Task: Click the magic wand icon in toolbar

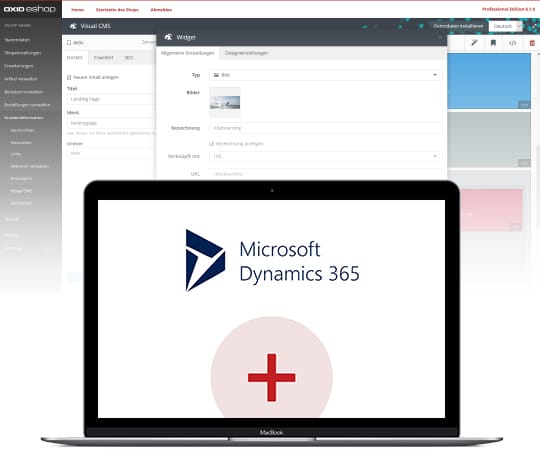Action: pyautogui.click(x=475, y=43)
